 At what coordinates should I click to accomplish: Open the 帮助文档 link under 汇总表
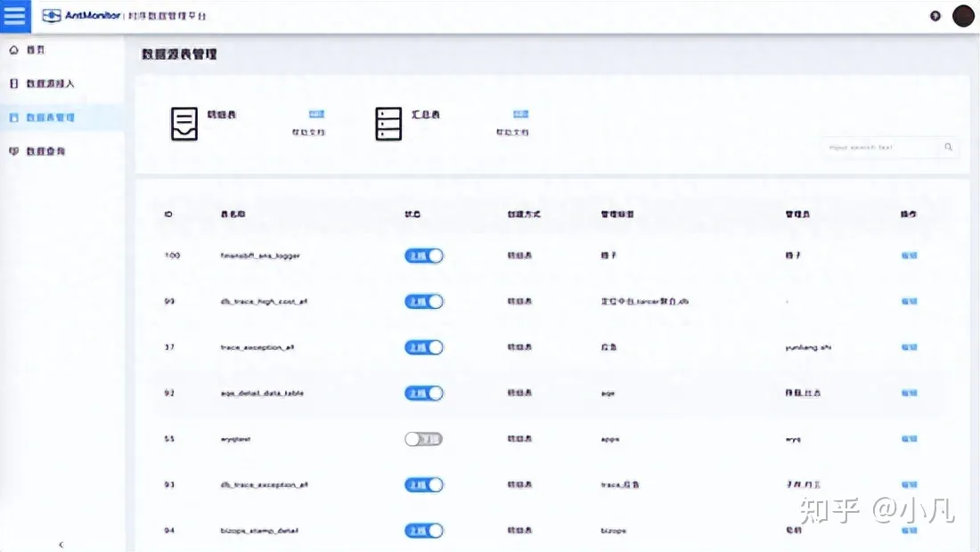click(x=512, y=133)
